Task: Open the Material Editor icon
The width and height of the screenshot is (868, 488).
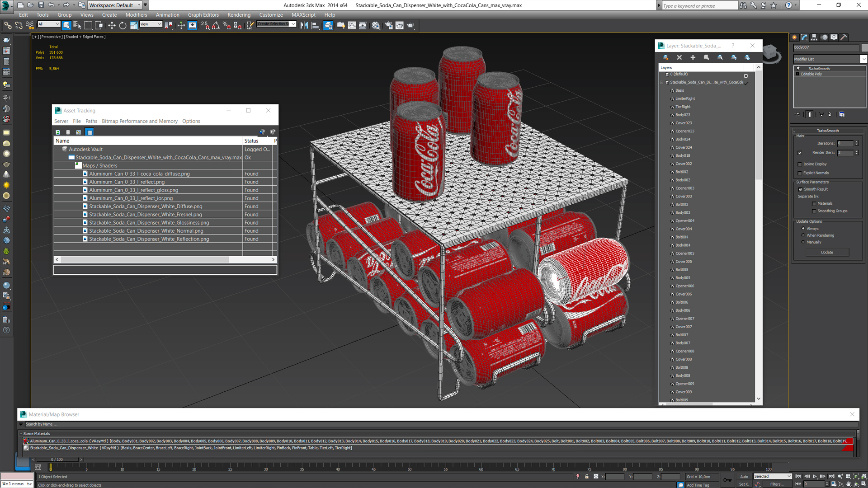Action: [376, 25]
